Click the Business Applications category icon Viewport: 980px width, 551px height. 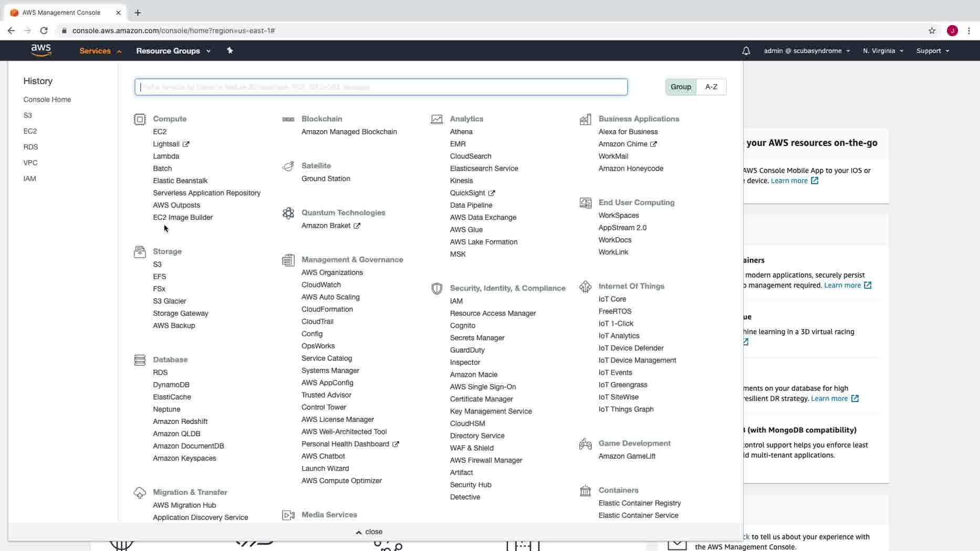[x=586, y=119]
